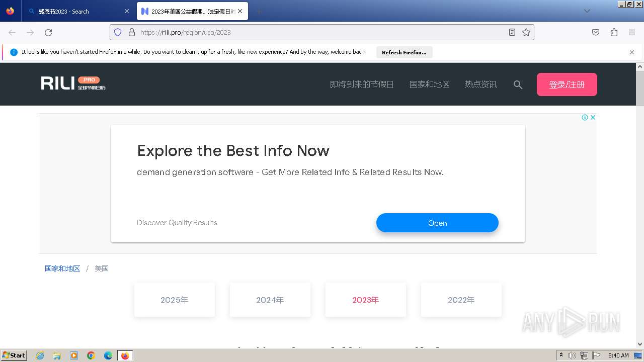The height and width of the screenshot is (362, 644).
Task: Switch to the 感恩节2023 - Search tab
Action: (78, 11)
